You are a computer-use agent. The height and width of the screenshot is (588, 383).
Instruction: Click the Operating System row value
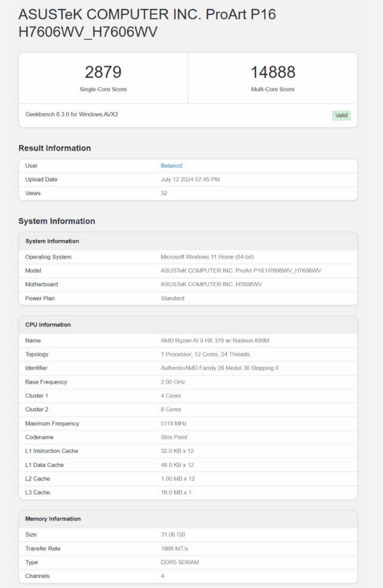(207, 257)
